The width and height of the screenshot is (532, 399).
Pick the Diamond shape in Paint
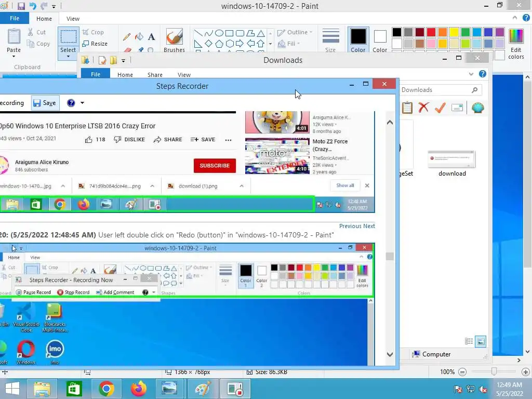(209, 44)
